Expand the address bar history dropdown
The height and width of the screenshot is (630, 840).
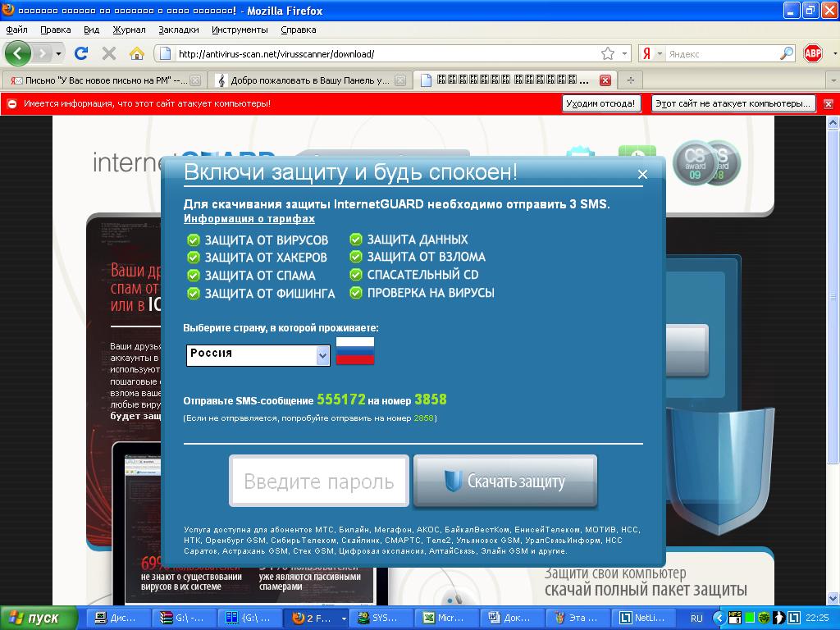[624, 53]
